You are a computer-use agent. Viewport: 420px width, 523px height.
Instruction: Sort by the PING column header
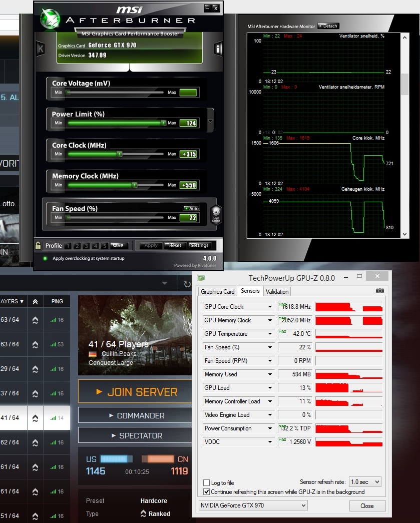coord(57,301)
